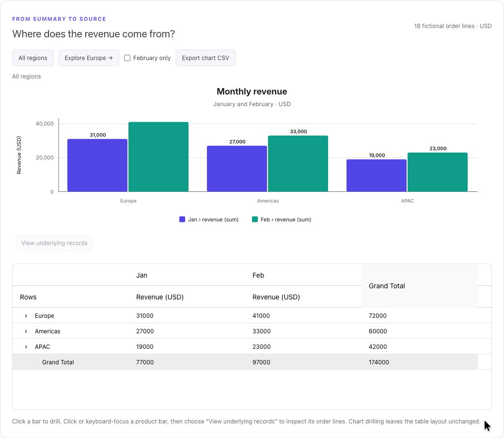Click cell value 41000

(261, 316)
